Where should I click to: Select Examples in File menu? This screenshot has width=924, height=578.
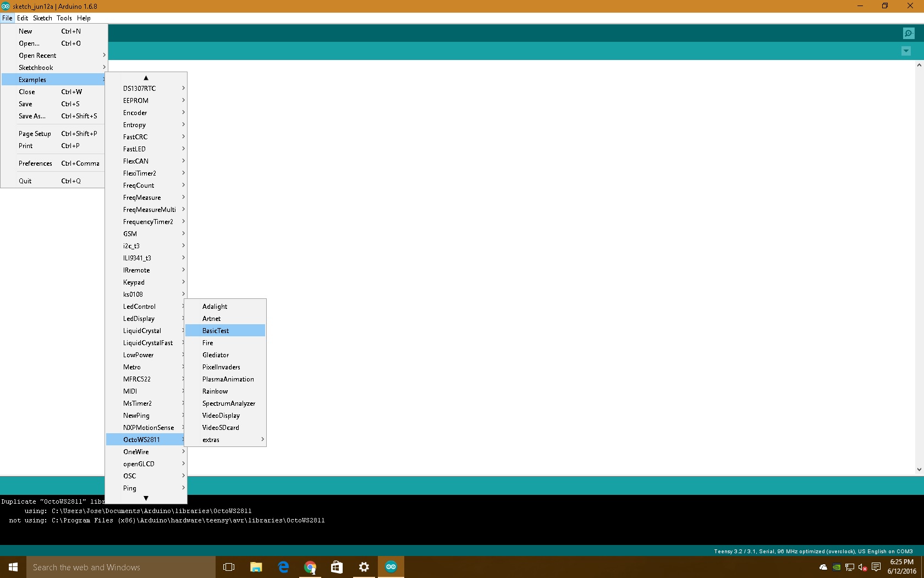[x=54, y=80]
